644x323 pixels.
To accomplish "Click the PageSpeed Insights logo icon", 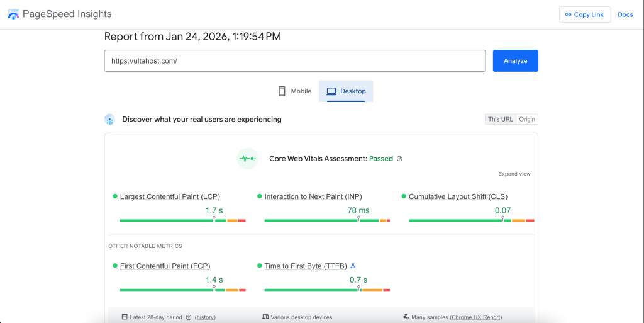I will 13,14.
